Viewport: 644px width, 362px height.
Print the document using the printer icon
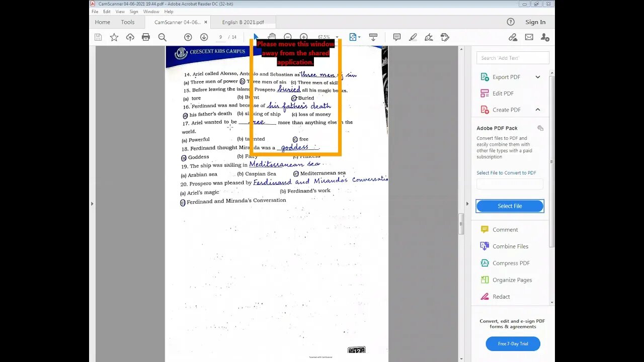146,37
